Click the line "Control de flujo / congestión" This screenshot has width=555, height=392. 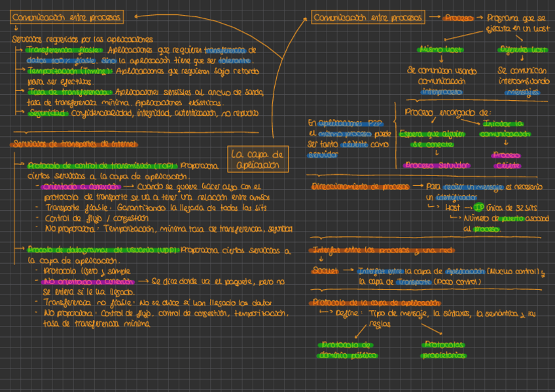tap(97, 219)
